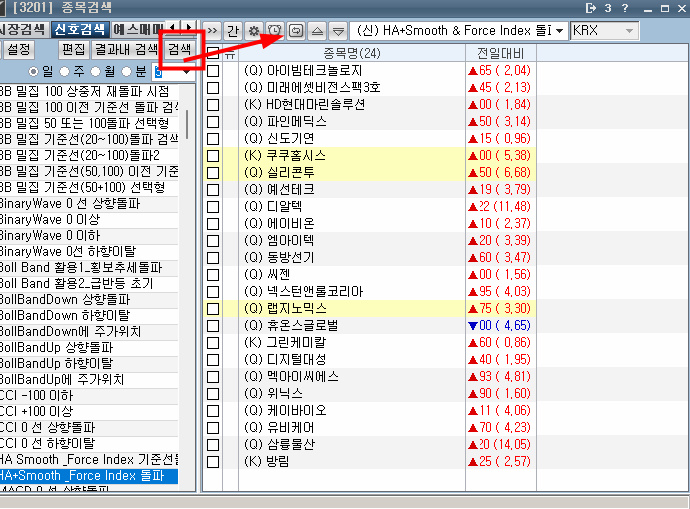Select 'CCI -100 이하' in the list
This screenshot has height=509, width=690.
coord(89,395)
